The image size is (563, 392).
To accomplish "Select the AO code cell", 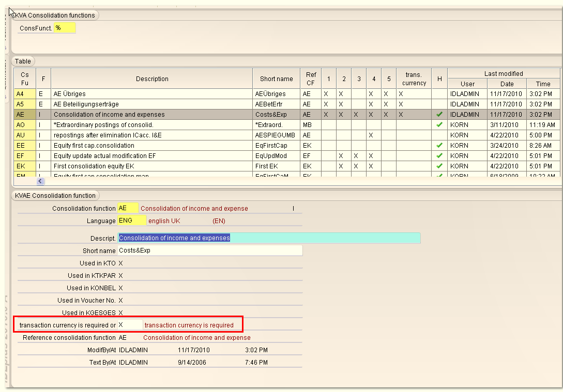I will [25, 125].
